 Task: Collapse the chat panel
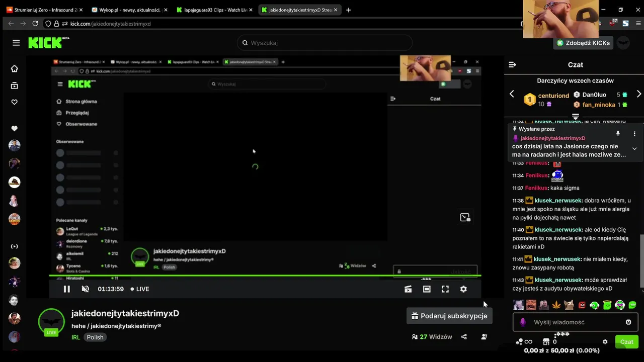pos(512,65)
